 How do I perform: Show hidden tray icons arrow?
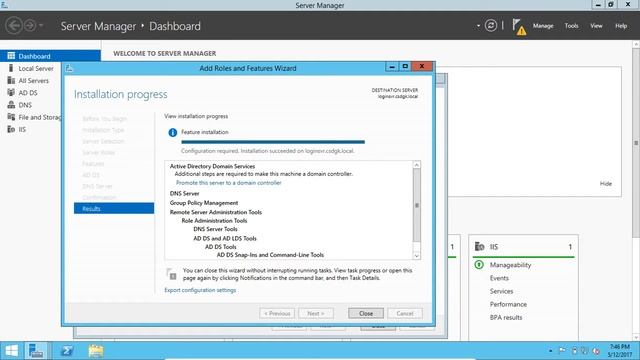click(x=551, y=351)
